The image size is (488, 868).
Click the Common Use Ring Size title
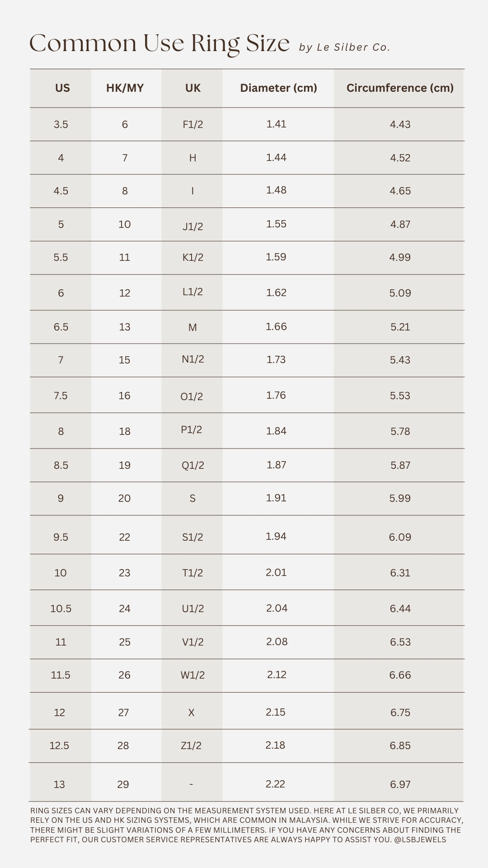click(x=160, y=44)
